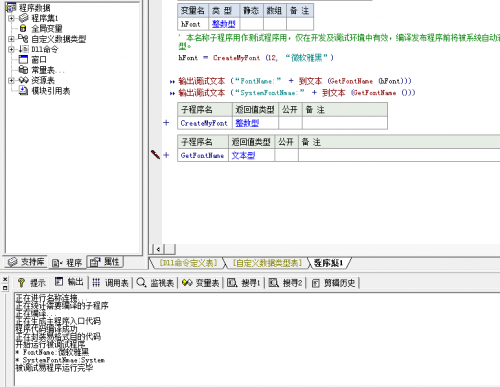Image resolution: width=500 pixels, height=387 pixels.
Task: Open the 输出 output tab
Action: tap(69, 282)
